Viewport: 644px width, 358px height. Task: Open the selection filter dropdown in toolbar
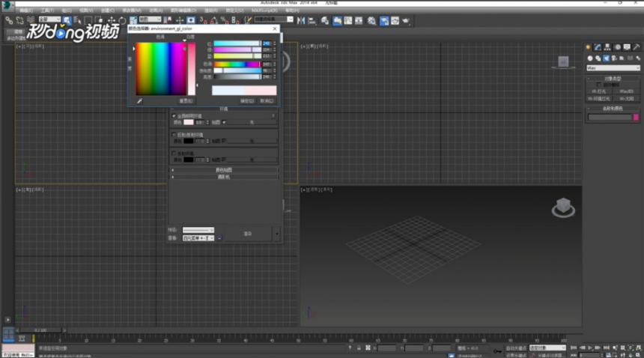49,19
